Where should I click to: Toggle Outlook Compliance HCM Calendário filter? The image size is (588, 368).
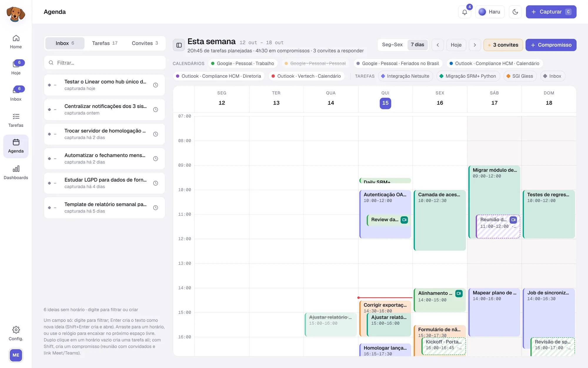495,63
